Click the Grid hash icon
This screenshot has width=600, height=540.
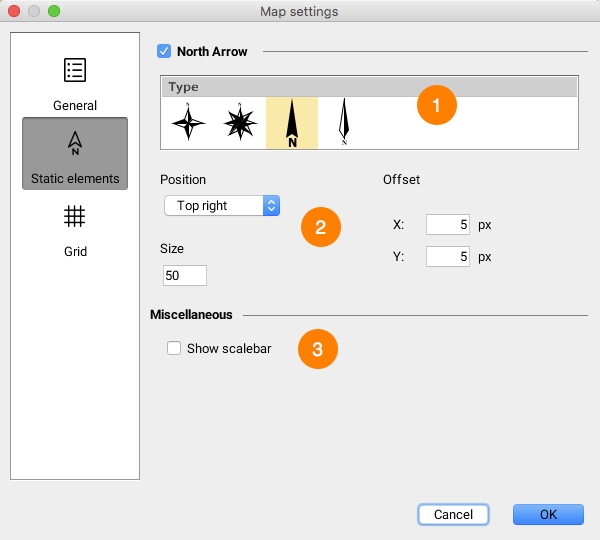pos(75,216)
